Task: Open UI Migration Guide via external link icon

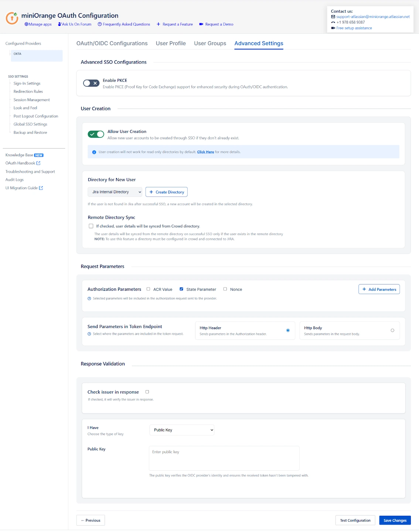Action: pyautogui.click(x=41, y=188)
